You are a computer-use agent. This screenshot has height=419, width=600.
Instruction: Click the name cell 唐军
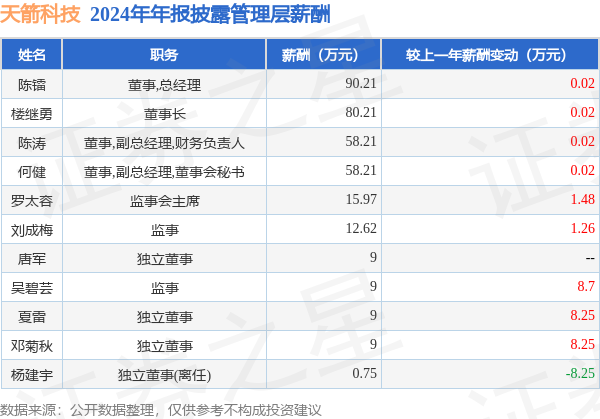point(32,259)
